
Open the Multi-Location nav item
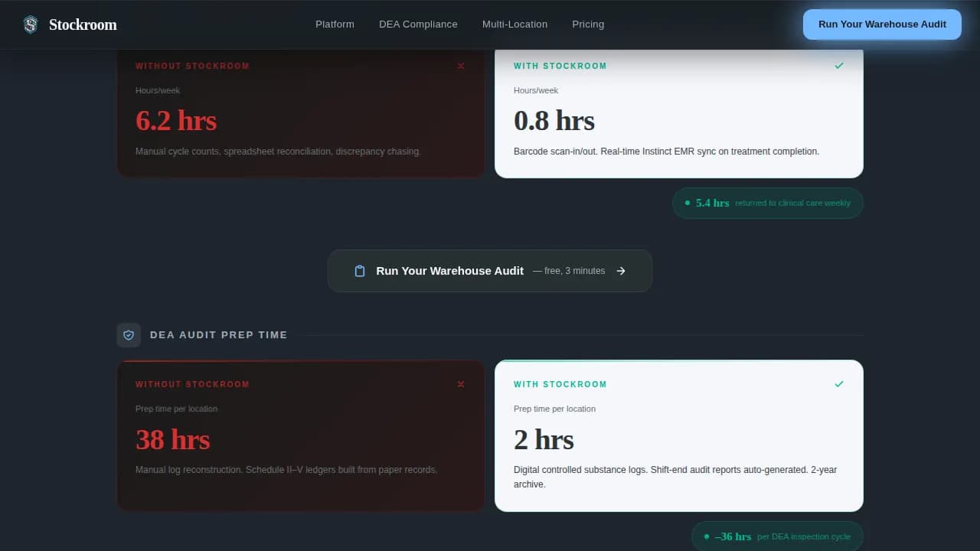(x=514, y=24)
